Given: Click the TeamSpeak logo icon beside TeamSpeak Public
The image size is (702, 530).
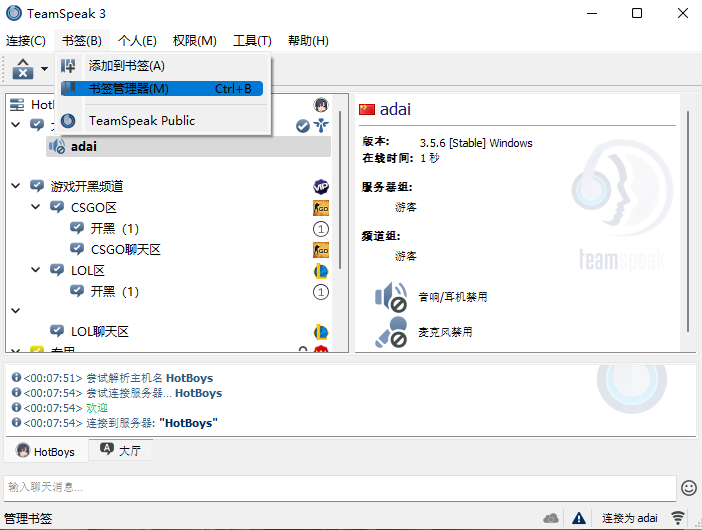Looking at the screenshot, I should tap(68, 120).
